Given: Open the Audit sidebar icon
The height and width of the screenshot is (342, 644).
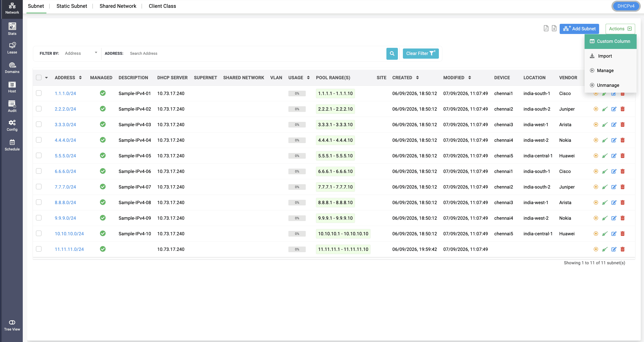Looking at the screenshot, I should click(12, 106).
